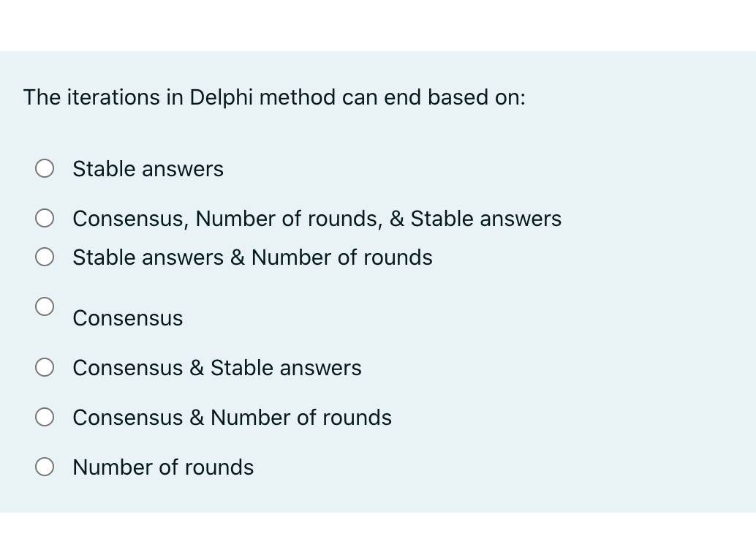Image resolution: width=756 pixels, height=550 pixels.
Task: Click the 'Consensus' option label text
Action: (127, 318)
